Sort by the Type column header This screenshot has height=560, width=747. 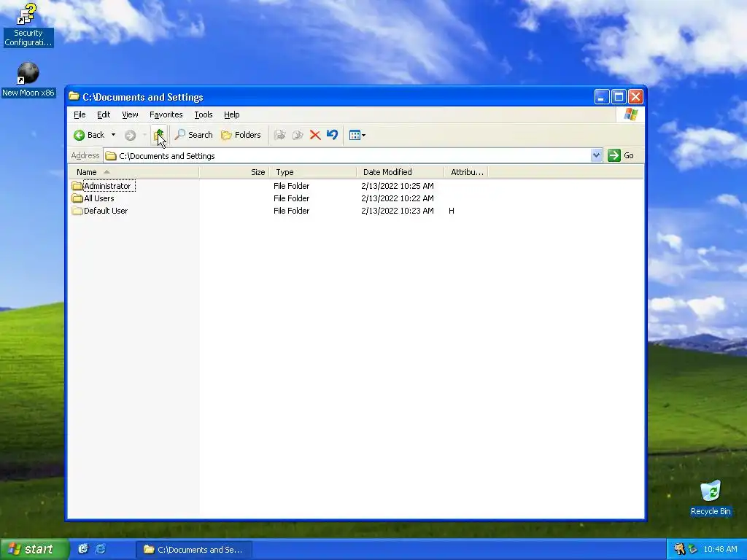click(x=312, y=172)
